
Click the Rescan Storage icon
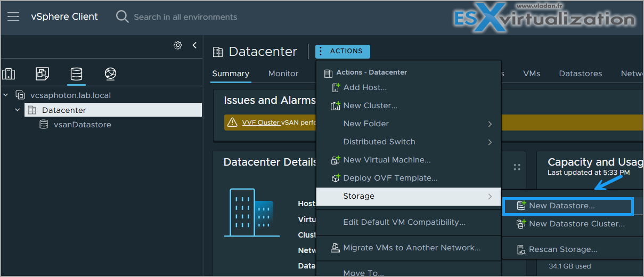point(521,249)
